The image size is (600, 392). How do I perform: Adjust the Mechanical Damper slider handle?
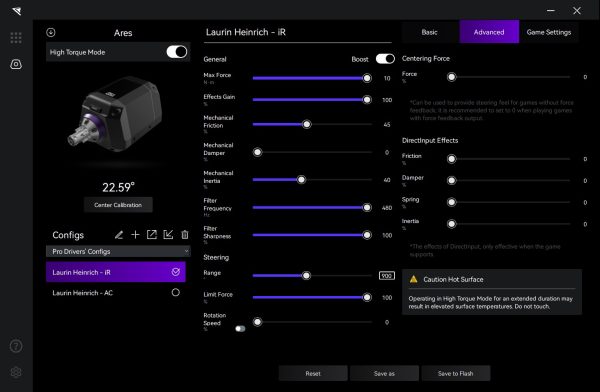pyautogui.click(x=258, y=152)
